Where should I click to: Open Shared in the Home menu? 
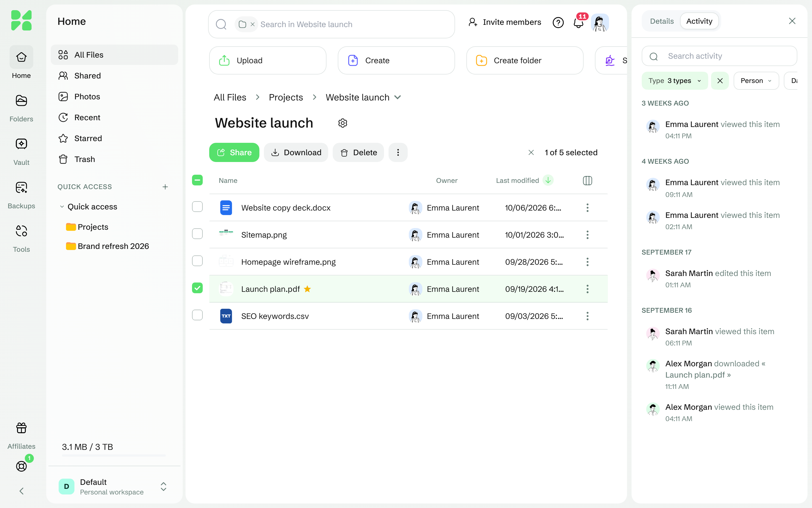[x=114, y=76]
